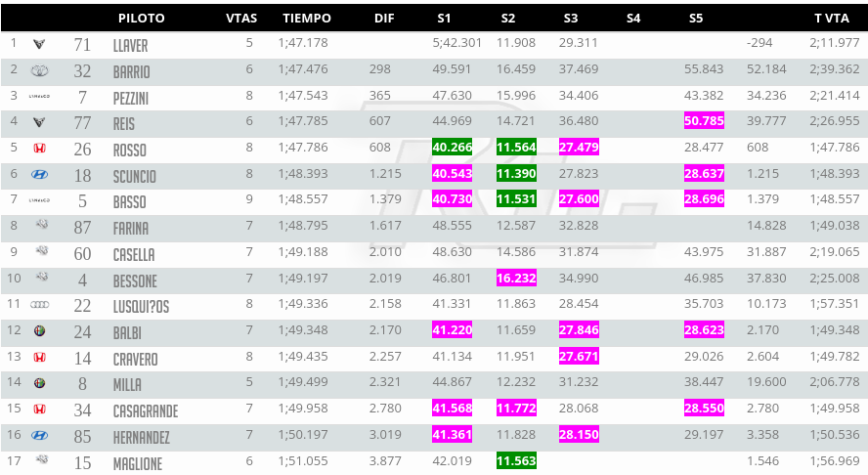This screenshot has width=868, height=475.
Task: Sort by the TIEMPO column header
Action: coord(307,18)
